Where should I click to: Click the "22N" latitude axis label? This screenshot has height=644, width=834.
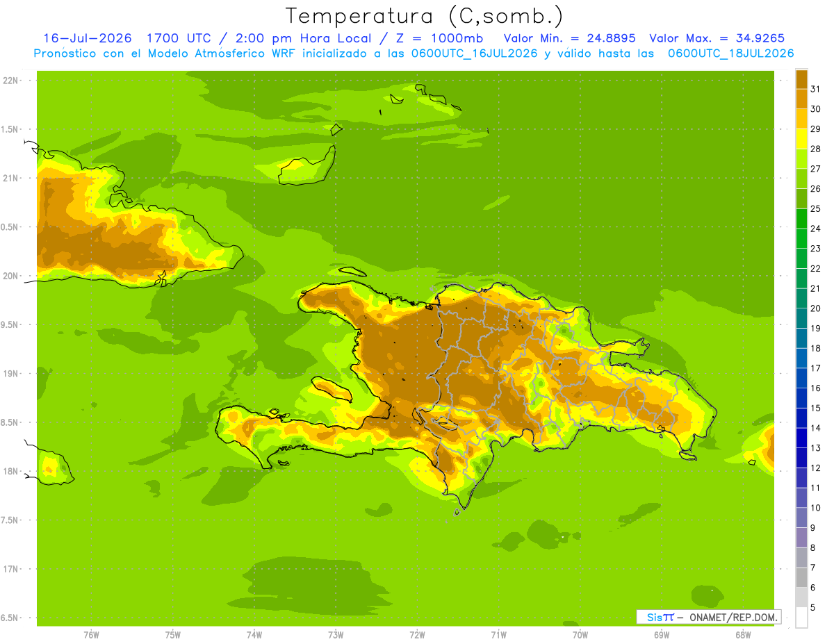click(10, 80)
